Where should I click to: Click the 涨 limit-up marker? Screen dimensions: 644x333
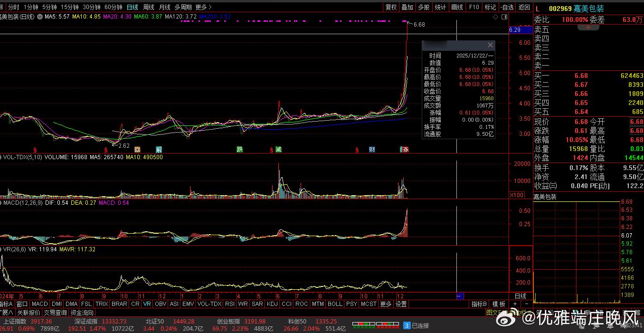click(405, 149)
